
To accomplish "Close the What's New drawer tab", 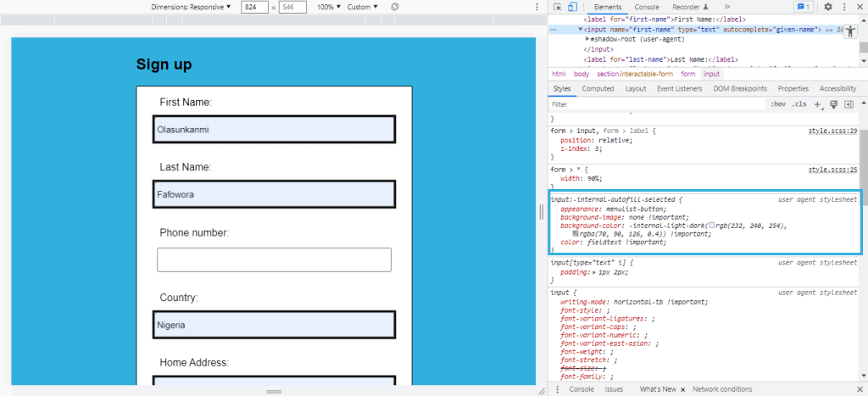I will [x=682, y=389].
